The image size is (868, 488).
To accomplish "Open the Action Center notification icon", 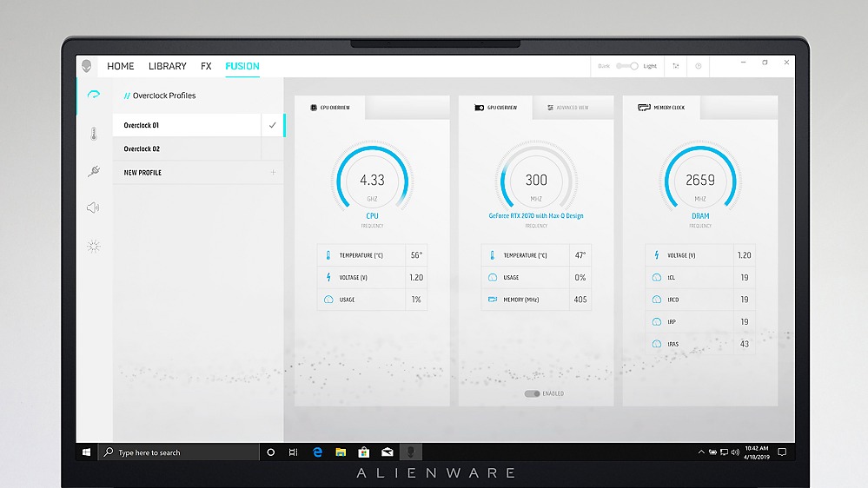I will [782, 452].
